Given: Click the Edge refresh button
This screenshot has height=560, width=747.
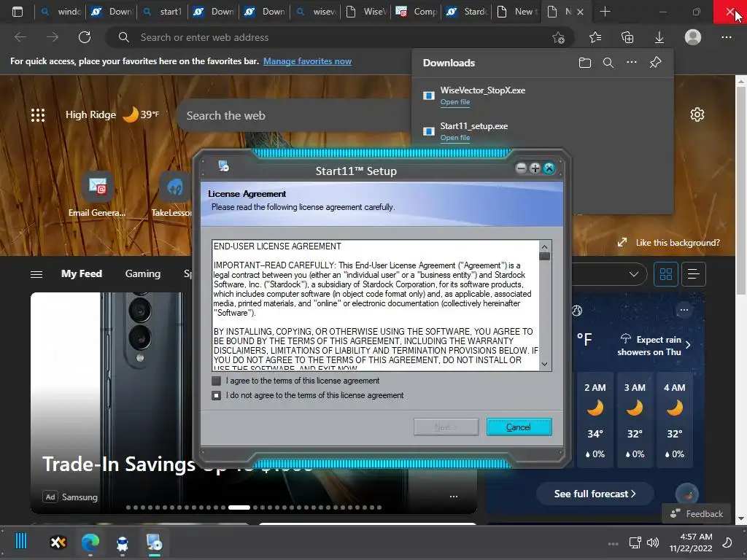Looking at the screenshot, I should pyautogui.click(x=85, y=37).
